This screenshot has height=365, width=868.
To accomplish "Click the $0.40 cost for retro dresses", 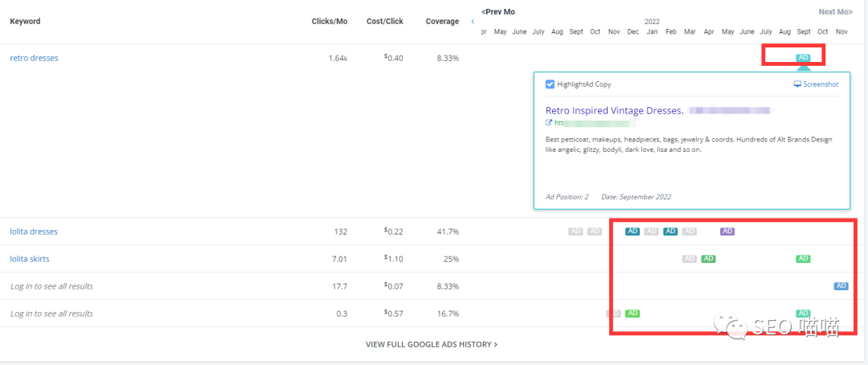I will point(394,58).
